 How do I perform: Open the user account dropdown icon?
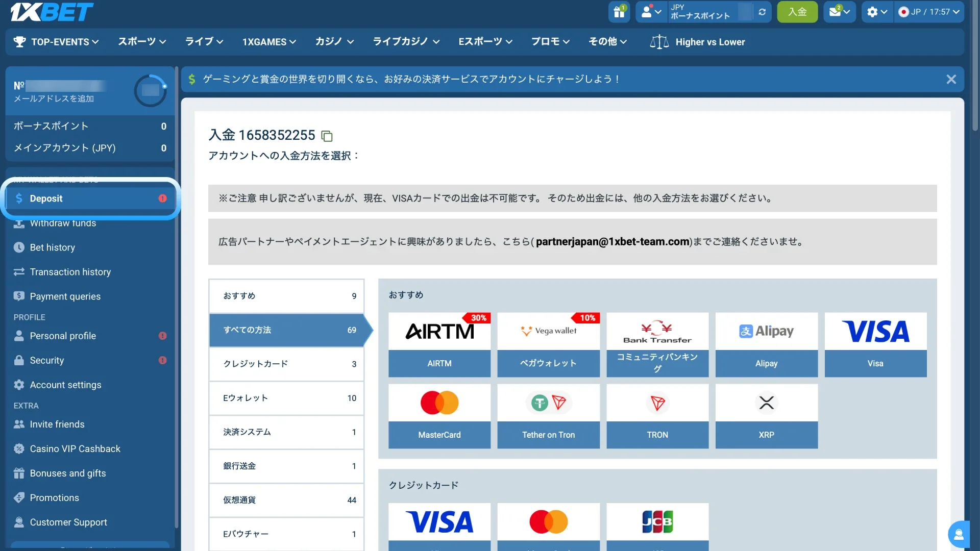point(651,12)
